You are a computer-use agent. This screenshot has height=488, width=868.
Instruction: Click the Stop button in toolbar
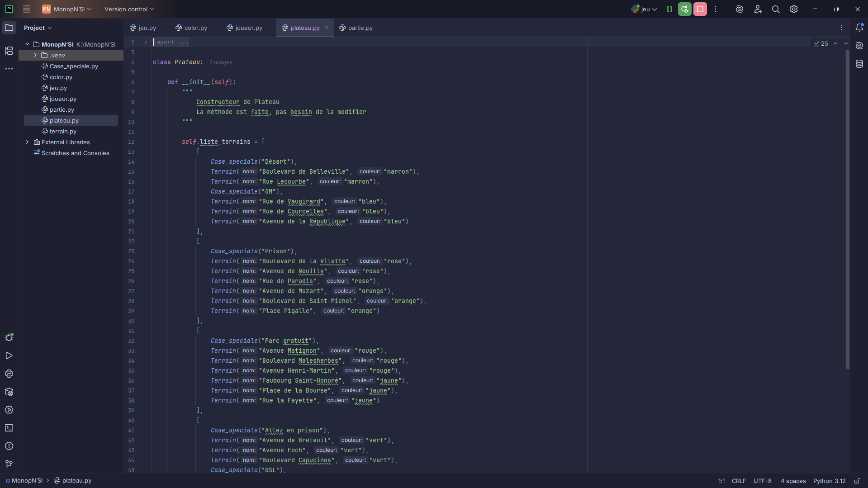700,9
